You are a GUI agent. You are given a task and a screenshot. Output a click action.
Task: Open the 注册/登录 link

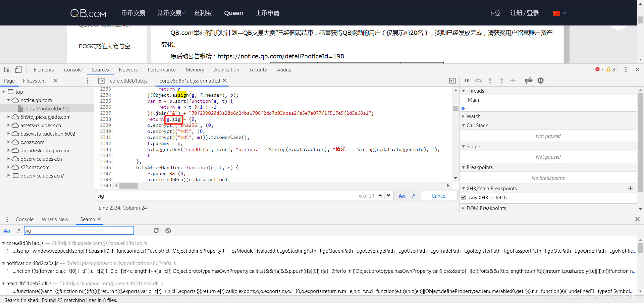coord(524,13)
